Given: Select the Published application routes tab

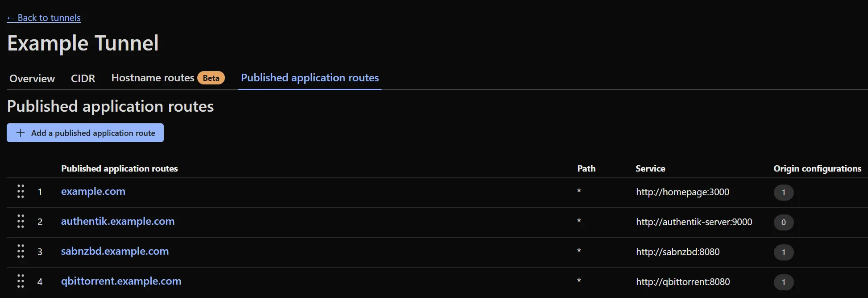Looking at the screenshot, I should (x=310, y=77).
